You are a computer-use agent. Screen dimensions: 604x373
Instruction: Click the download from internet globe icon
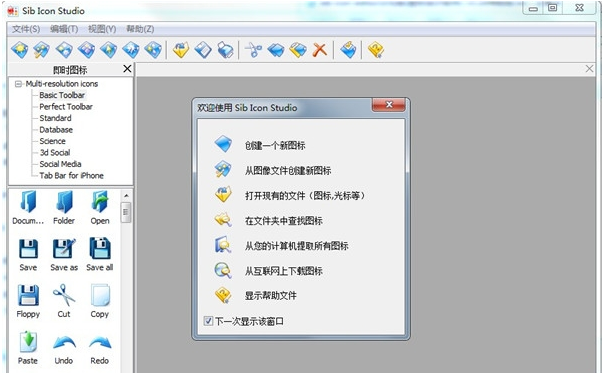pyautogui.click(x=223, y=270)
